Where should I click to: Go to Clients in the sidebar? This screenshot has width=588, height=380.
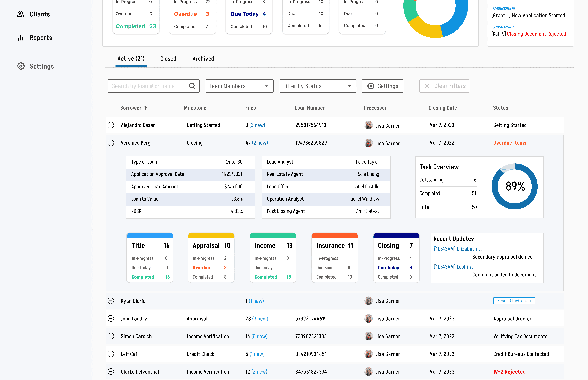click(x=40, y=14)
